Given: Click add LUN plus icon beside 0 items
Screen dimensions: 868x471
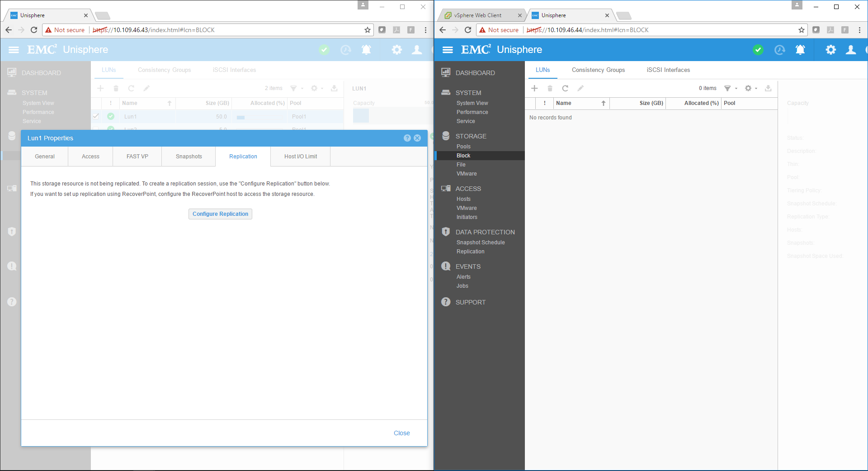Looking at the screenshot, I should click(534, 88).
